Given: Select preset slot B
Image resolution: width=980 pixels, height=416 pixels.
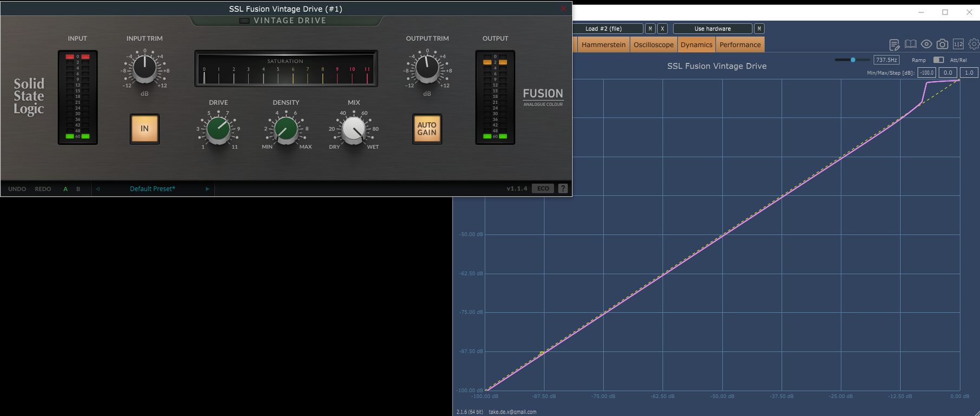Looking at the screenshot, I should (x=79, y=189).
